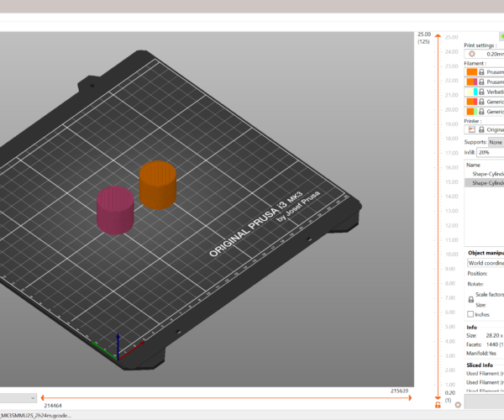Open the Generic filament dropdown with green swatch
This screenshot has width=504, height=420.
[x=484, y=112]
